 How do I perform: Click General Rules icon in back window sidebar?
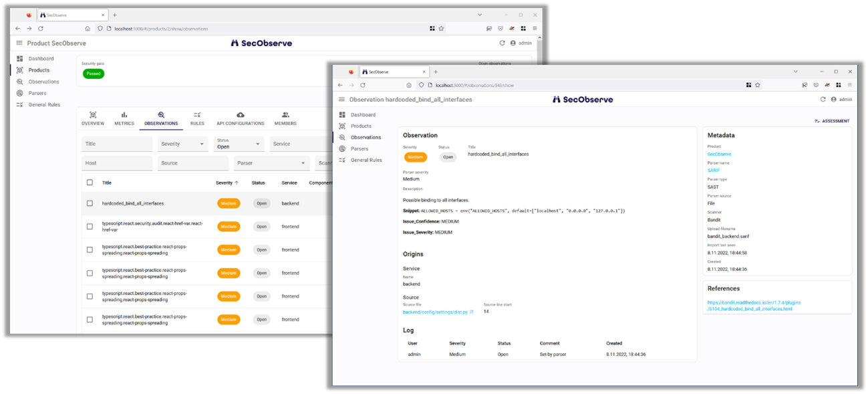pyautogui.click(x=19, y=104)
